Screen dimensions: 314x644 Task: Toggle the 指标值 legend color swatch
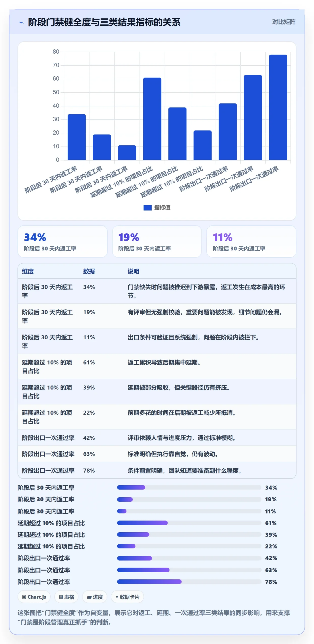(147, 208)
